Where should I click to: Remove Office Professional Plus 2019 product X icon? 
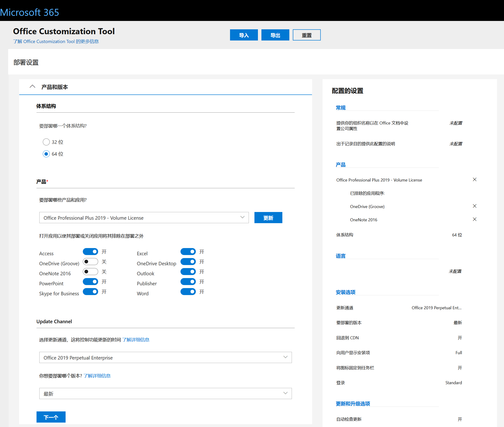[x=474, y=179]
